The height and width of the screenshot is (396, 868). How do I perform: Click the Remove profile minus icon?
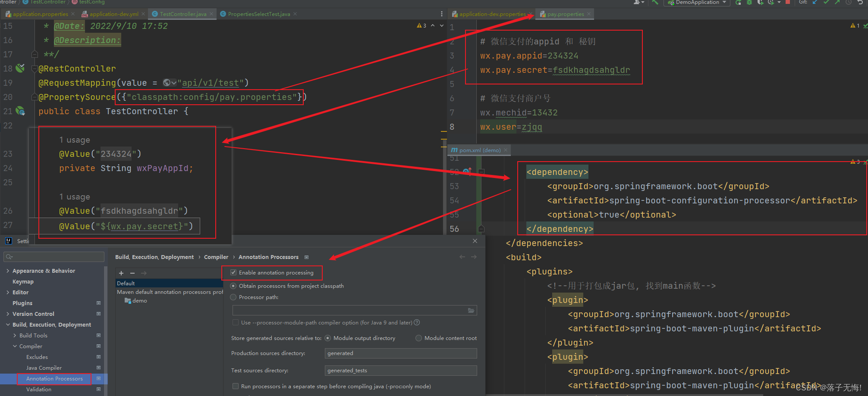tap(132, 273)
